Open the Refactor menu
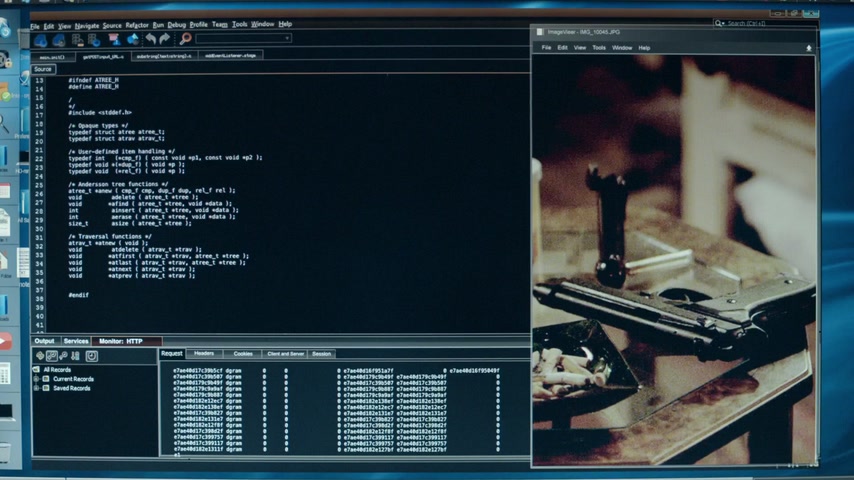Image resolution: width=854 pixels, height=480 pixels. point(137,24)
